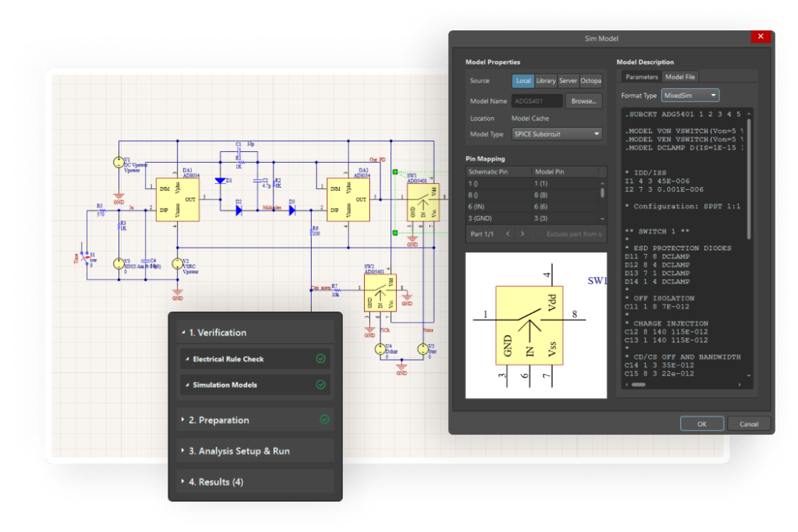Open the Format Type MixedSim dropdown
Image resolution: width=798 pixels, height=532 pixels.
point(690,95)
